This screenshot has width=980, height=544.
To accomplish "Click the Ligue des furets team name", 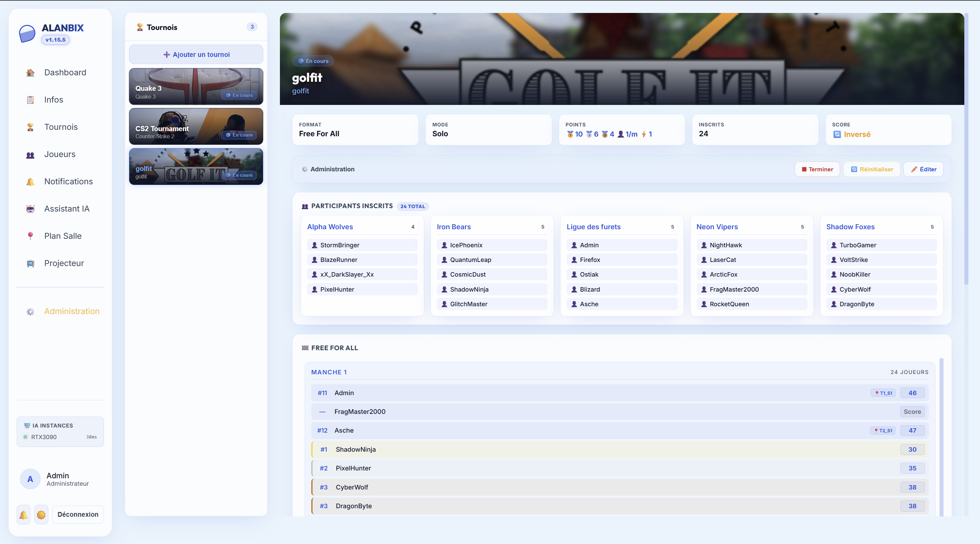I will pyautogui.click(x=594, y=227).
